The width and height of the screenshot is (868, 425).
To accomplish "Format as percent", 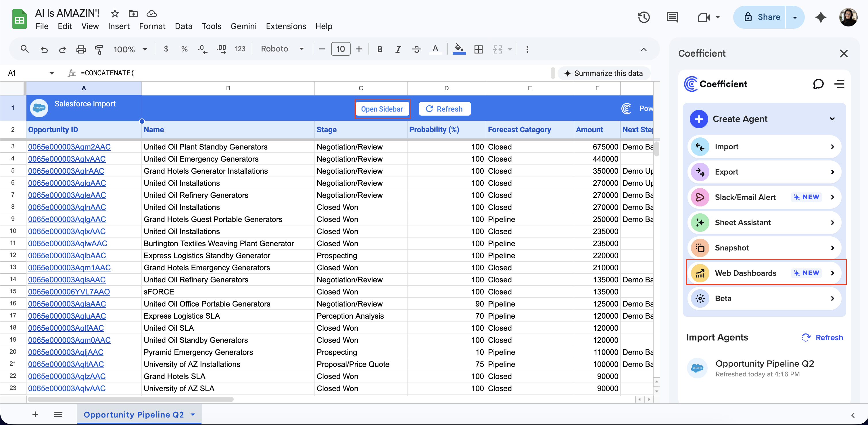I will [184, 49].
